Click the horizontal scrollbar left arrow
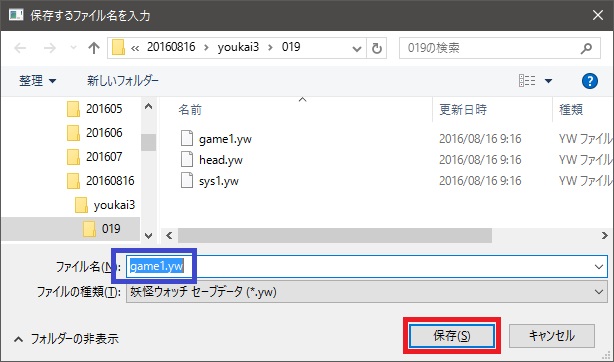 (x=169, y=236)
